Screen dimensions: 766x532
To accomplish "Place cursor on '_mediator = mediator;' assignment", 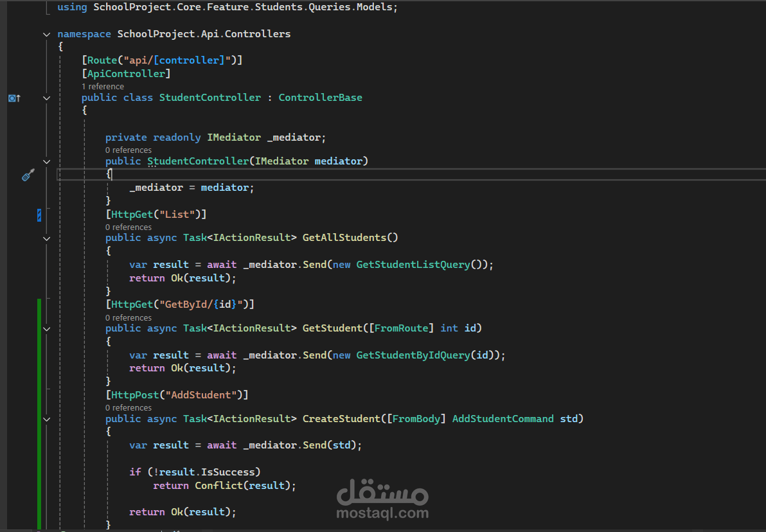I will tap(191, 187).
